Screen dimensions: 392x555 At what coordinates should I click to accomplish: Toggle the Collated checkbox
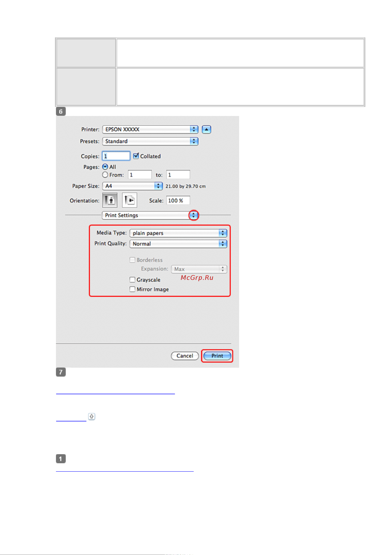pyautogui.click(x=136, y=156)
